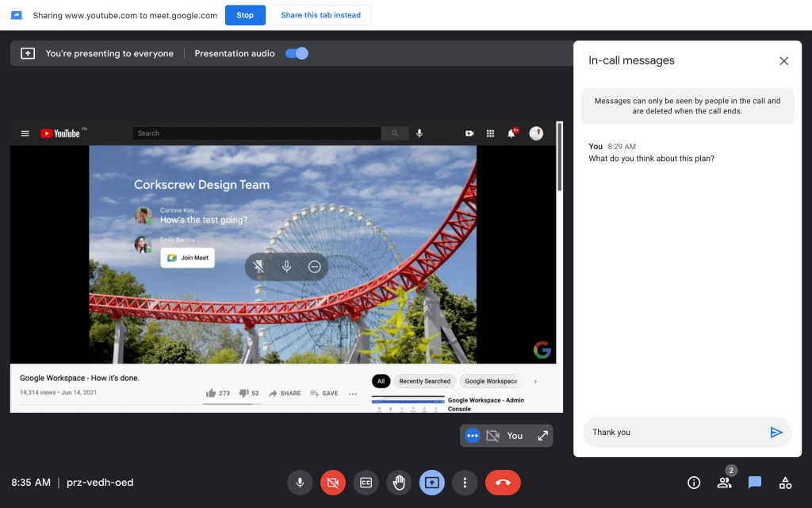Leave the call with red hang-up button

(503, 483)
